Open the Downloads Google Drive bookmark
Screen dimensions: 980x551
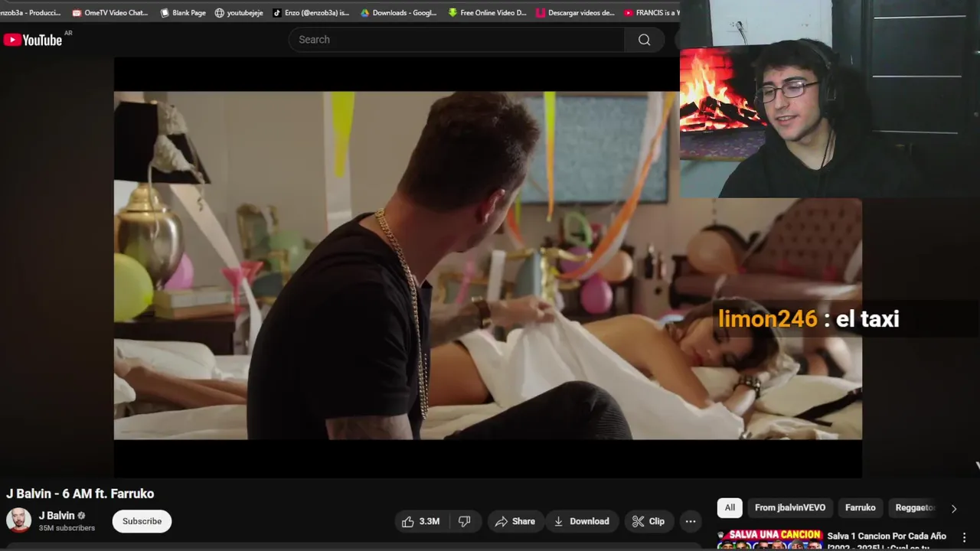tap(399, 13)
